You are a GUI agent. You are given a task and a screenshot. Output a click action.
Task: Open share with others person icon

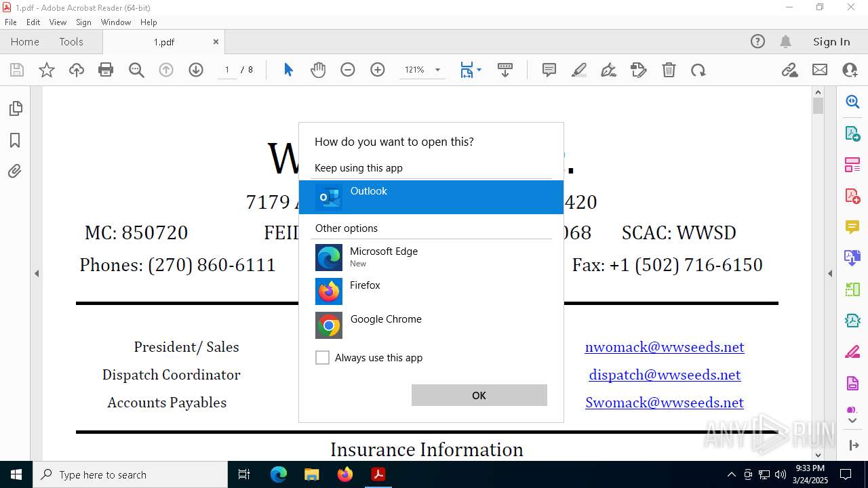tap(850, 70)
